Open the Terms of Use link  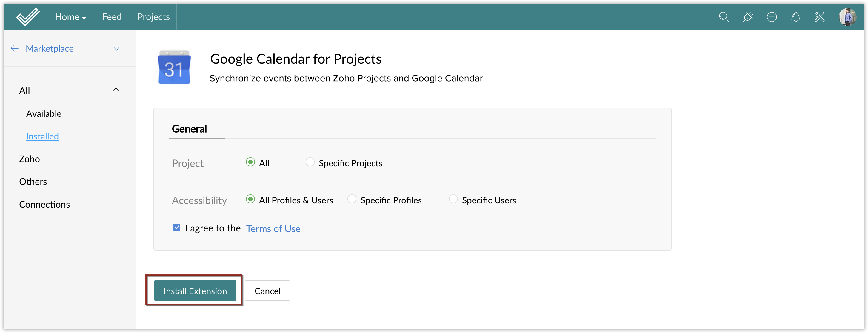tap(273, 228)
